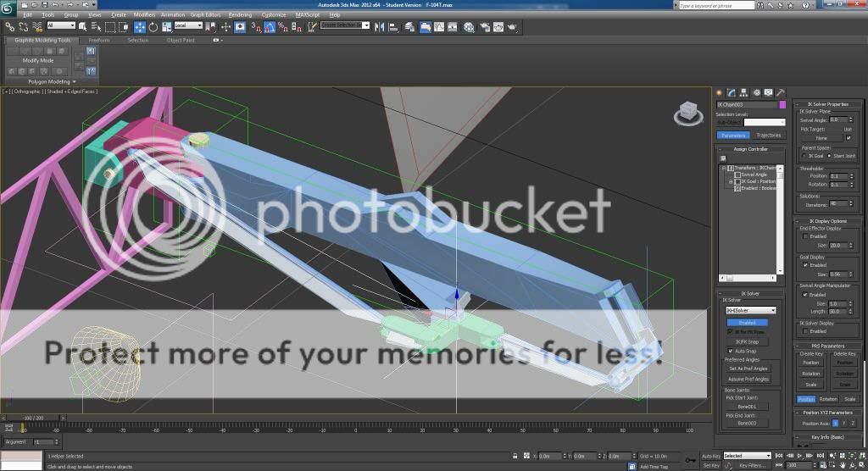Expand the IK Goal : Position tree node
The image size is (868, 471).
click(731, 181)
